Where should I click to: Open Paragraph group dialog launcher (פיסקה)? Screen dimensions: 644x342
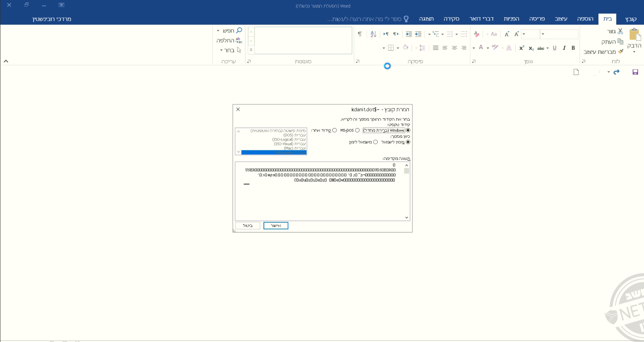point(358,61)
